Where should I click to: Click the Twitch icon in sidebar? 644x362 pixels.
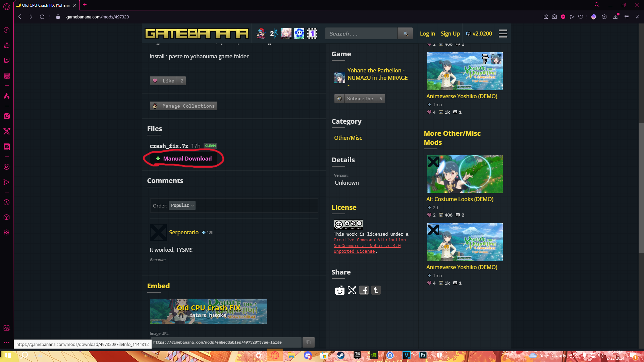point(7,60)
